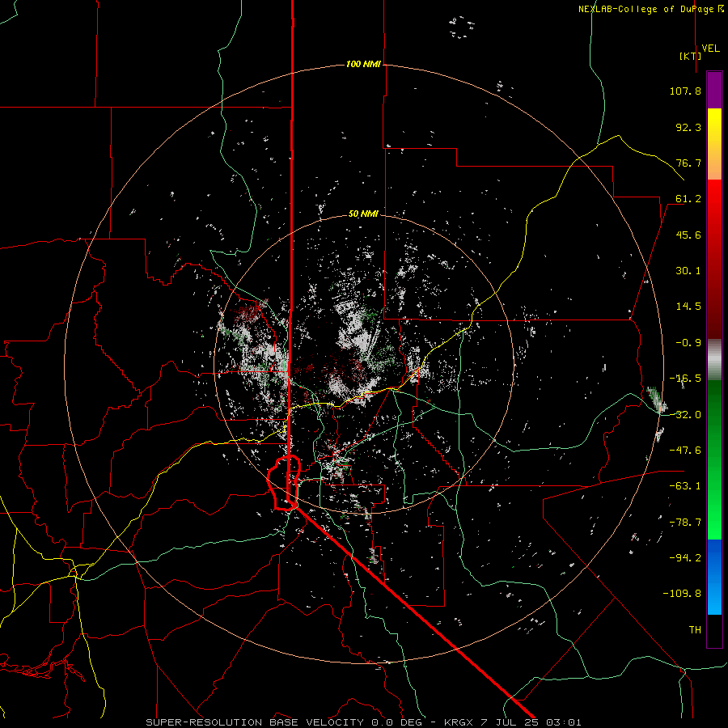This screenshot has width=728, height=728.
Task: Select the 107.8 legend value
Action: [x=685, y=91]
